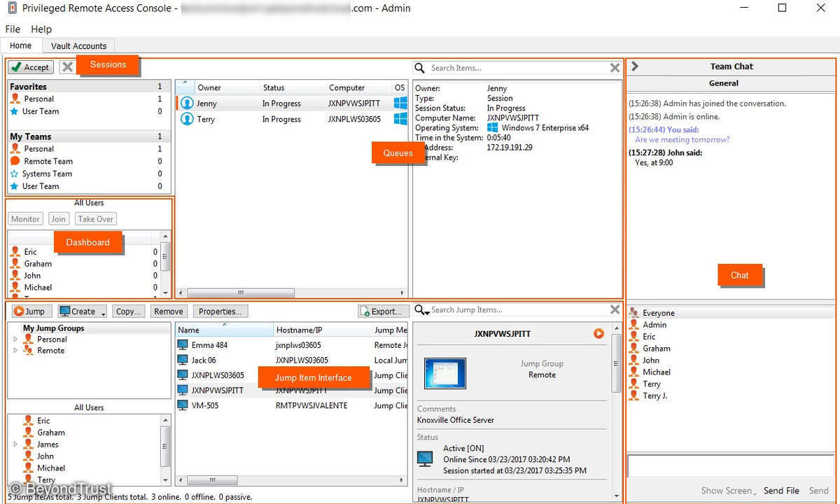Image resolution: width=840 pixels, height=504 pixels.
Task: Clear the Search Jump Items field
Action: (615, 309)
